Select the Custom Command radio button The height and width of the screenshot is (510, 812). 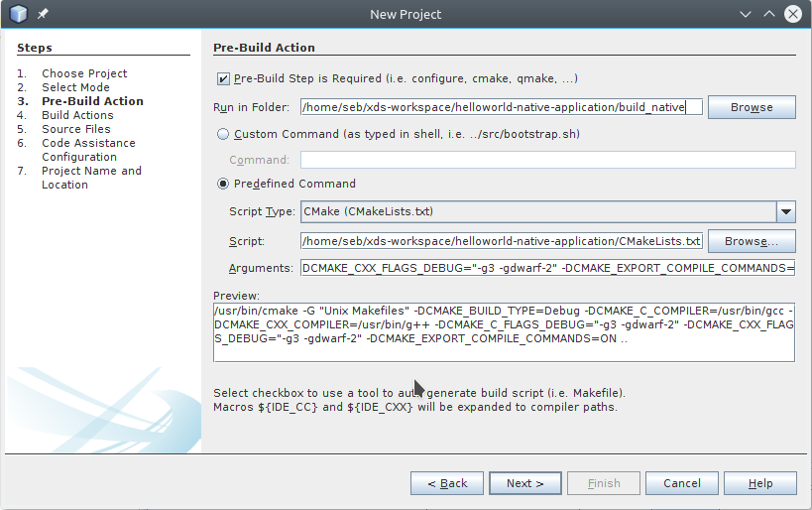(223, 134)
